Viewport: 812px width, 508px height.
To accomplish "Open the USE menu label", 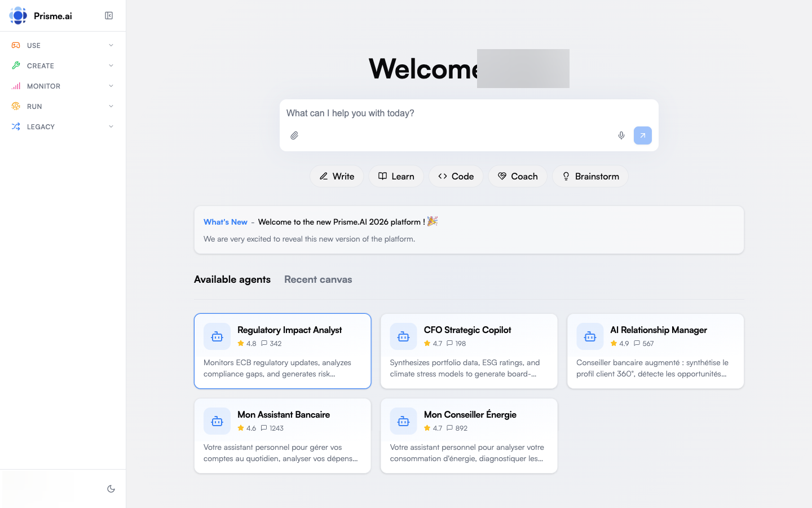I will click(34, 46).
